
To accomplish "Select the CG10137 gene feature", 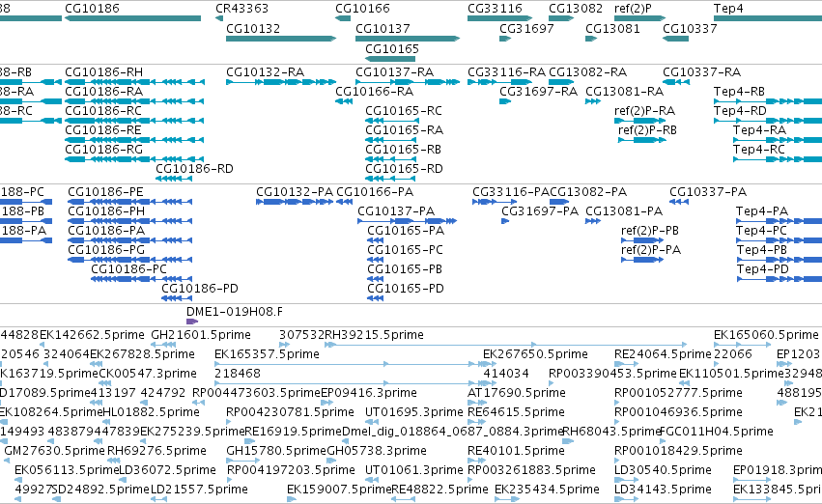I will pos(408,39).
